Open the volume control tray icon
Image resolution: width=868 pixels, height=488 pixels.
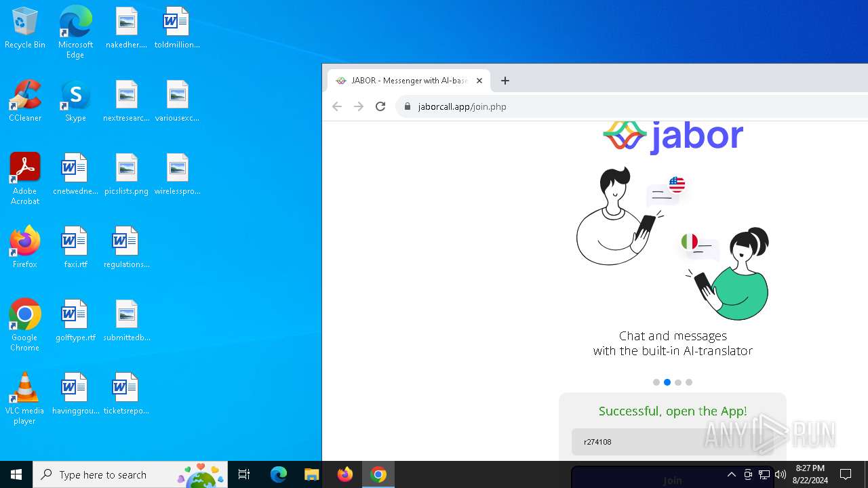tap(781, 474)
